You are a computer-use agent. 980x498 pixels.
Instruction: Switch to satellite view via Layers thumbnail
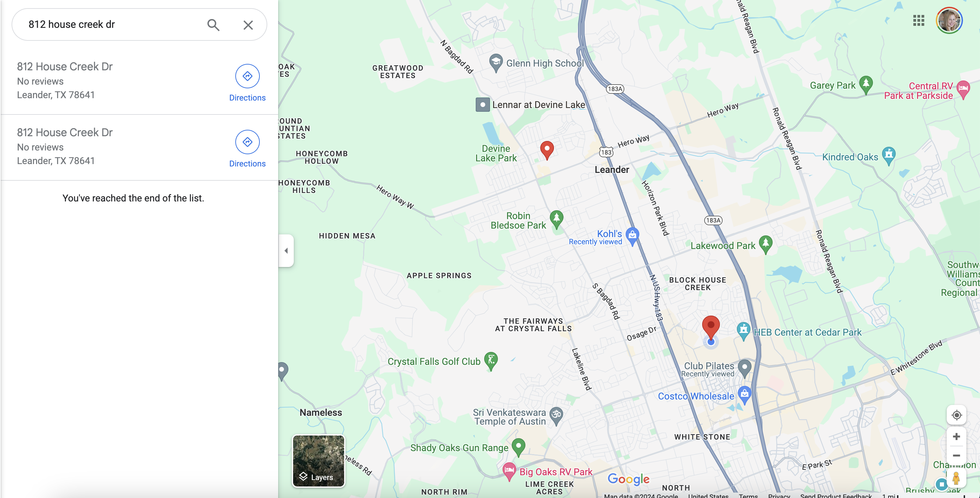[x=318, y=461]
